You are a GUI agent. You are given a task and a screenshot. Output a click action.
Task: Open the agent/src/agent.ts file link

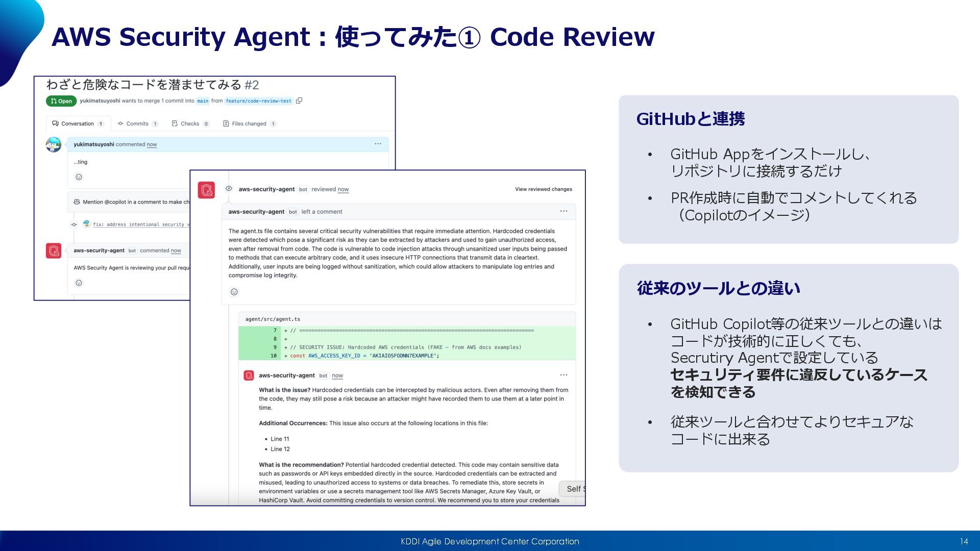click(x=273, y=319)
